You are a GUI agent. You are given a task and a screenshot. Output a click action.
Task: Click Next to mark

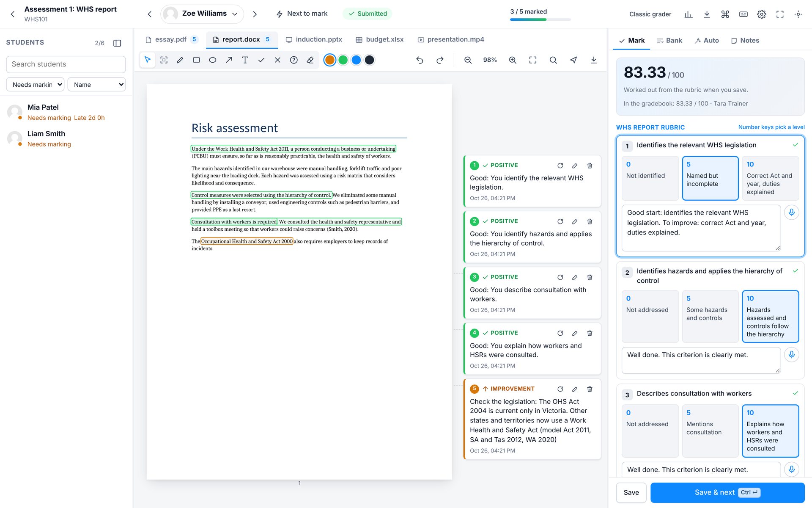coord(302,14)
